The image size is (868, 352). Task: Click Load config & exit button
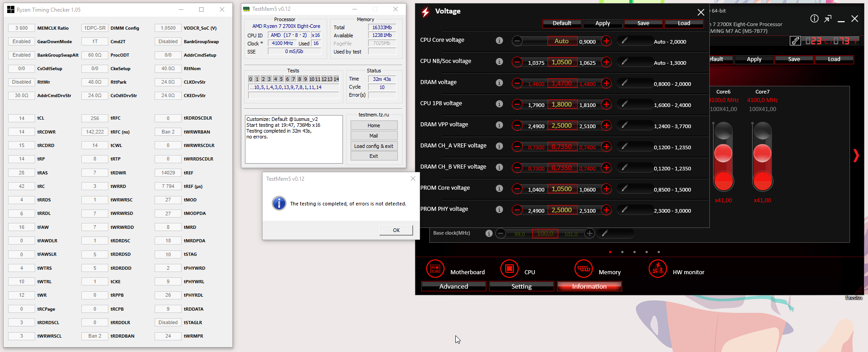[x=374, y=146]
